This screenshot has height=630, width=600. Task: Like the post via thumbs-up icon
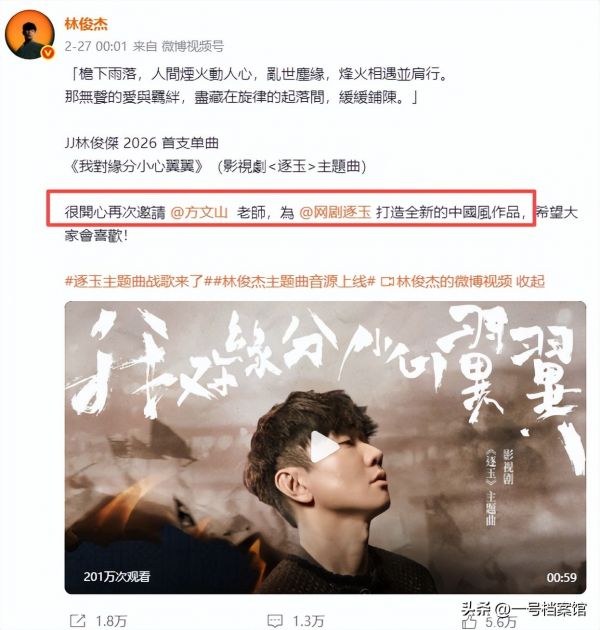(470, 622)
